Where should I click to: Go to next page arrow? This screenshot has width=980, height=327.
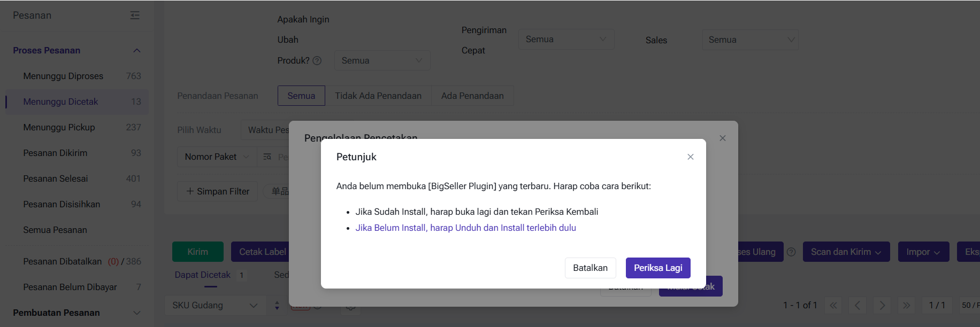pyautogui.click(x=882, y=305)
